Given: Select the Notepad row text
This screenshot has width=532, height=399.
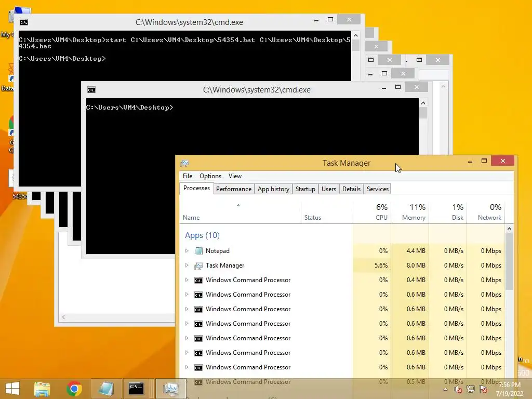Looking at the screenshot, I should coord(218,251).
